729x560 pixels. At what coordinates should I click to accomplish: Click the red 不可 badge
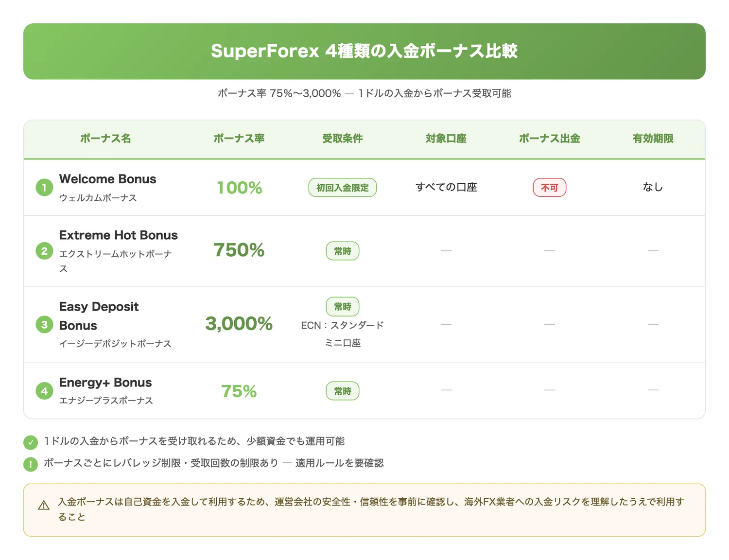[550, 188]
